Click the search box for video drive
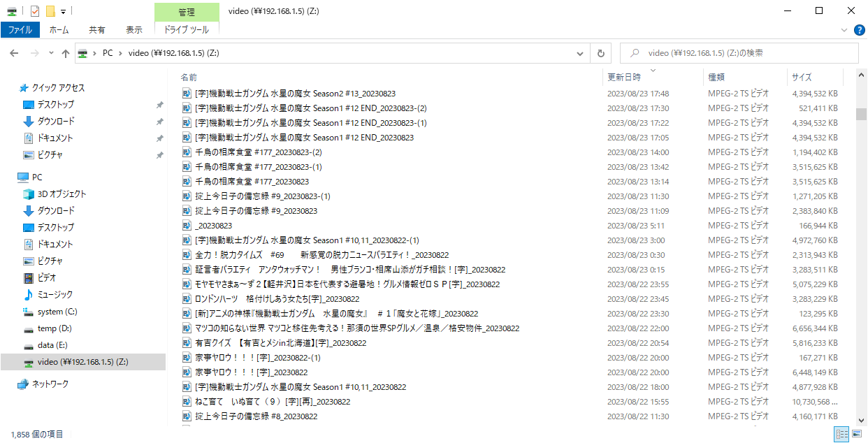The width and height of the screenshot is (868, 443). [739, 53]
